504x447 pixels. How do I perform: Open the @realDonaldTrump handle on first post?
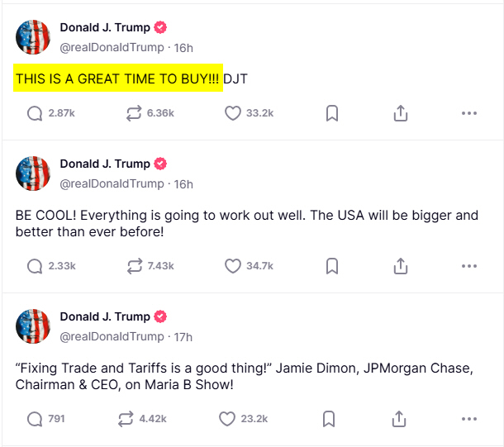pyautogui.click(x=112, y=47)
